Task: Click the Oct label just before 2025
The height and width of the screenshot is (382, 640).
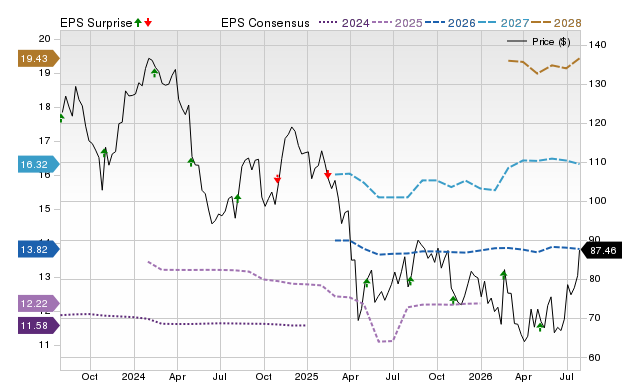Action: (x=264, y=376)
